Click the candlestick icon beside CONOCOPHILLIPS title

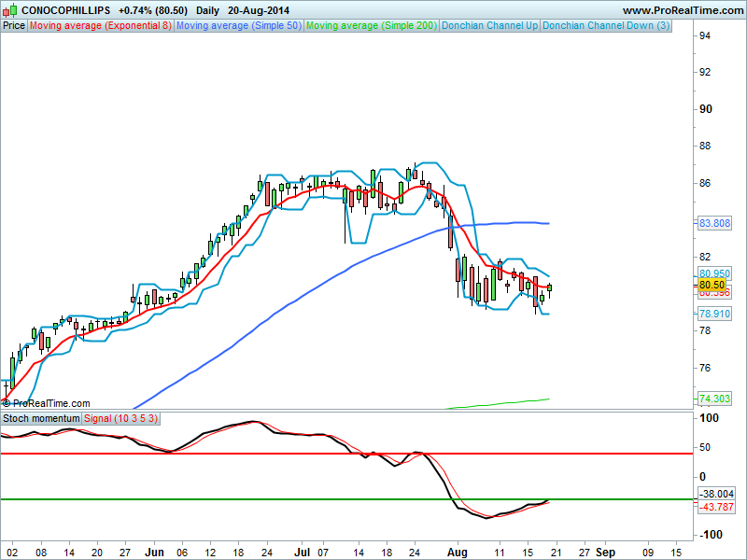coord(10,9)
